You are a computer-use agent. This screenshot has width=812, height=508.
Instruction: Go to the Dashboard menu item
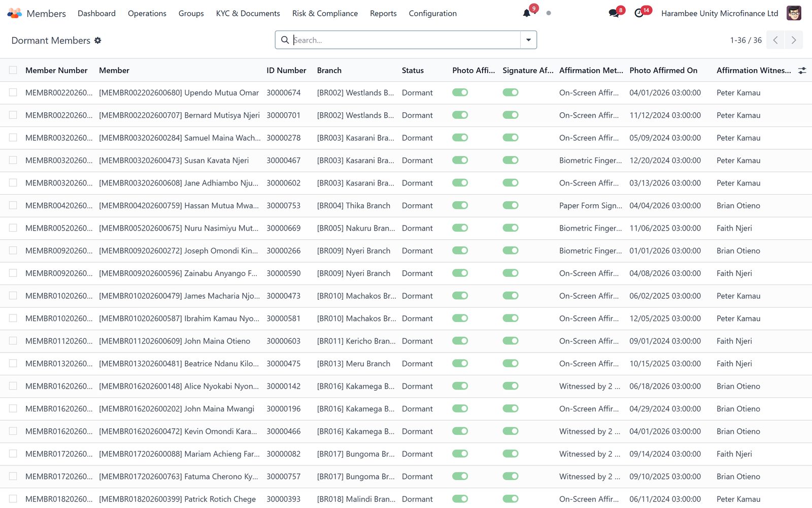point(96,13)
